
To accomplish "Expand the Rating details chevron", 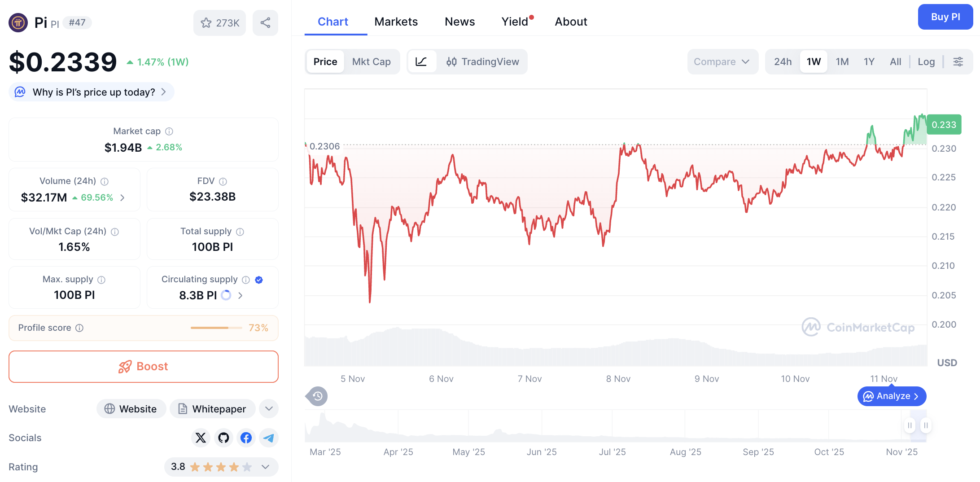I will pos(264,467).
